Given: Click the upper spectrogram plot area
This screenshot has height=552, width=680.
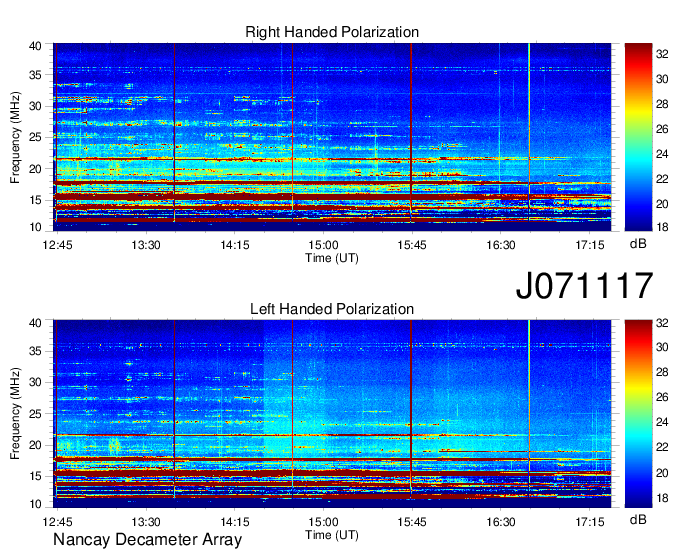Looking at the screenshot, I should pyautogui.click(x=332, y=137).
